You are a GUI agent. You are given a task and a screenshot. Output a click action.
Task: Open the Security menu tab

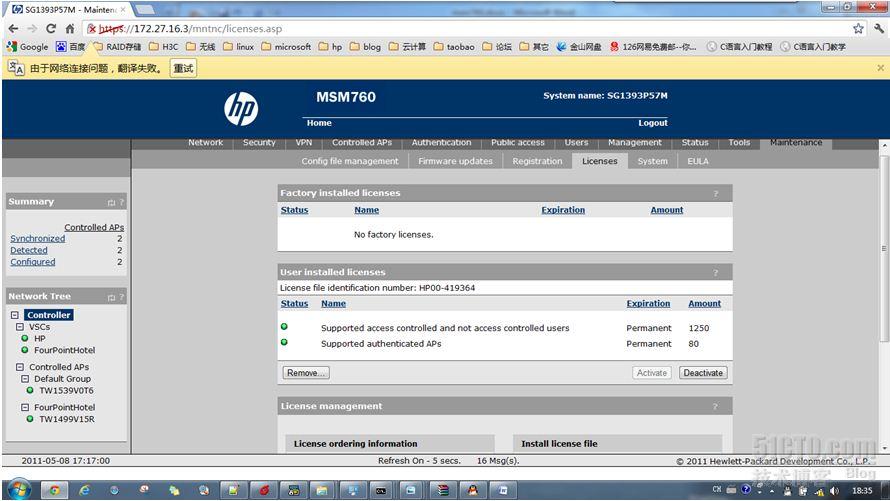(259, 142)
